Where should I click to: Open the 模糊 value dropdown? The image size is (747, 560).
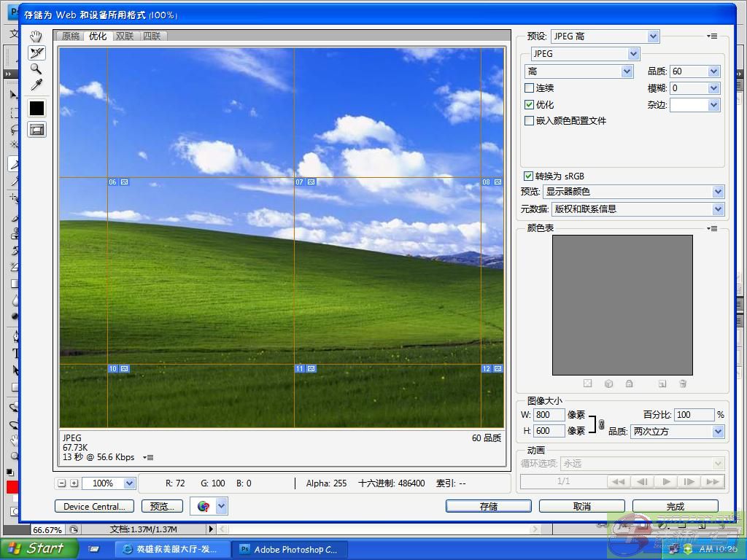[713, 88]
